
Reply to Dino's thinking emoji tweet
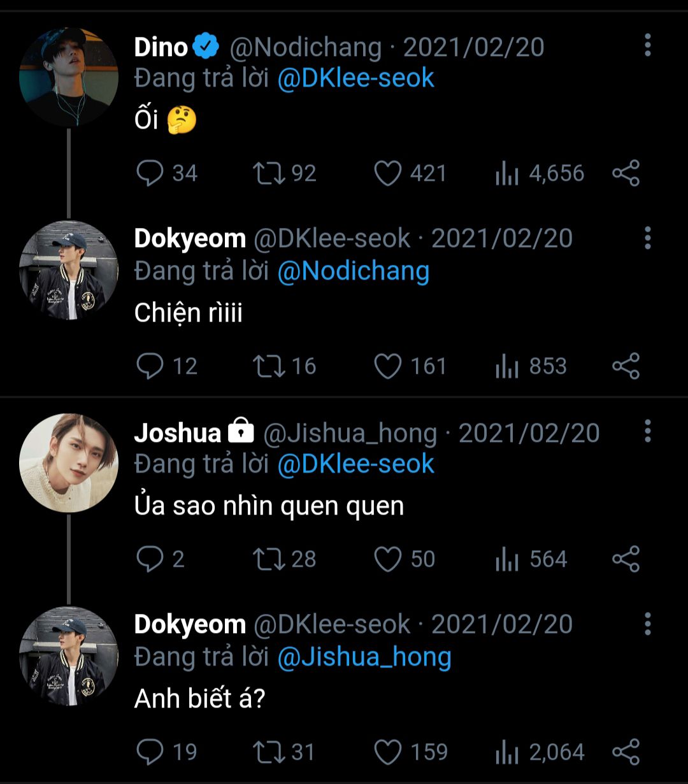(150, 173)
